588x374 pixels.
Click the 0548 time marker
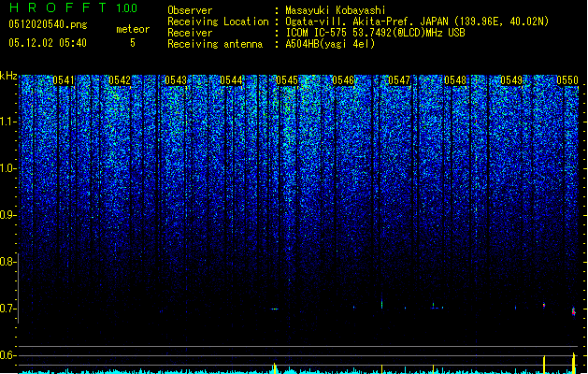point(455,80)
